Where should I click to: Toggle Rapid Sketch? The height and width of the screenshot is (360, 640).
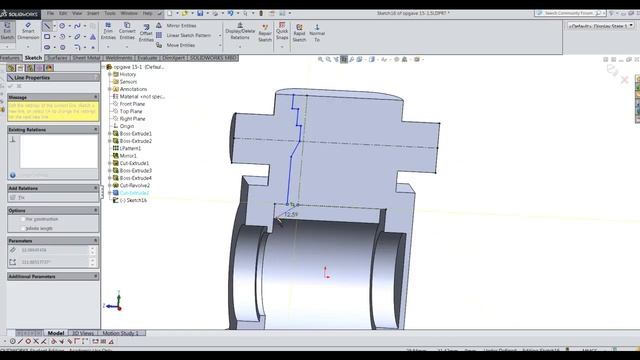299,33
